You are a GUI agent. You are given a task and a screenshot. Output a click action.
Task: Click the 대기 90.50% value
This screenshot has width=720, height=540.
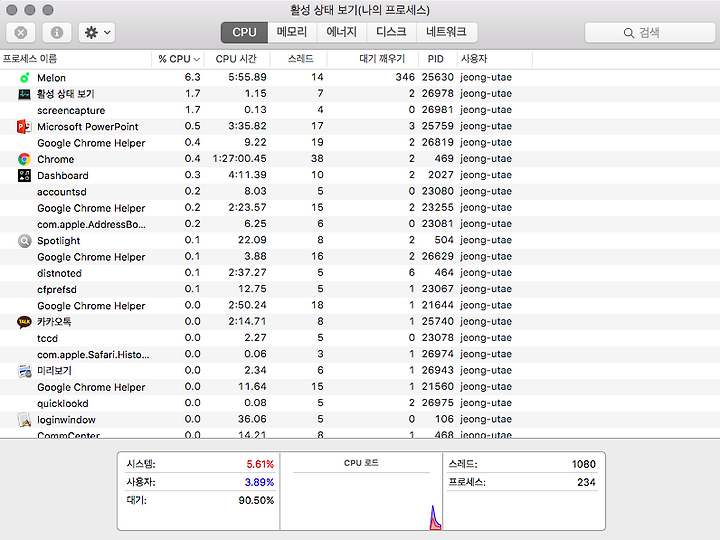pos(256,501)
